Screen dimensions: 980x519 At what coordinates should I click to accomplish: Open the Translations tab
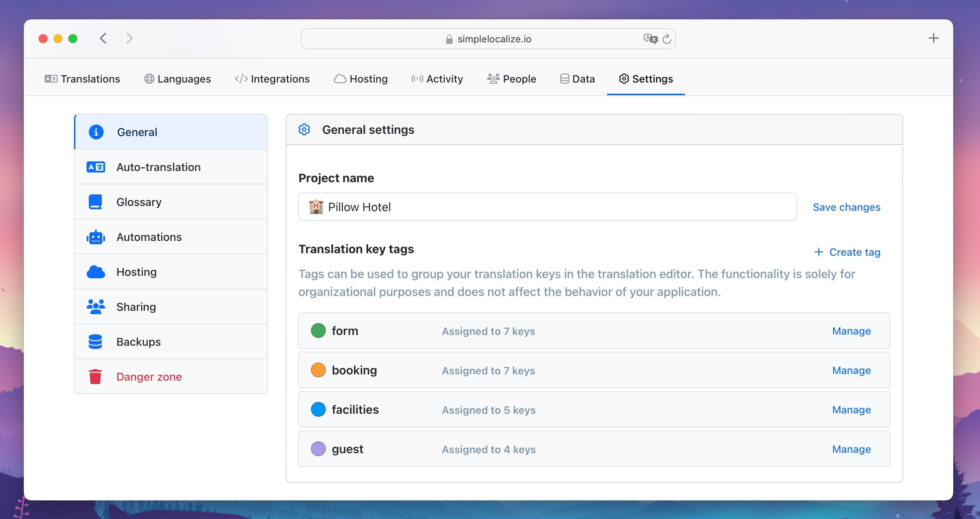pos(82,79)
